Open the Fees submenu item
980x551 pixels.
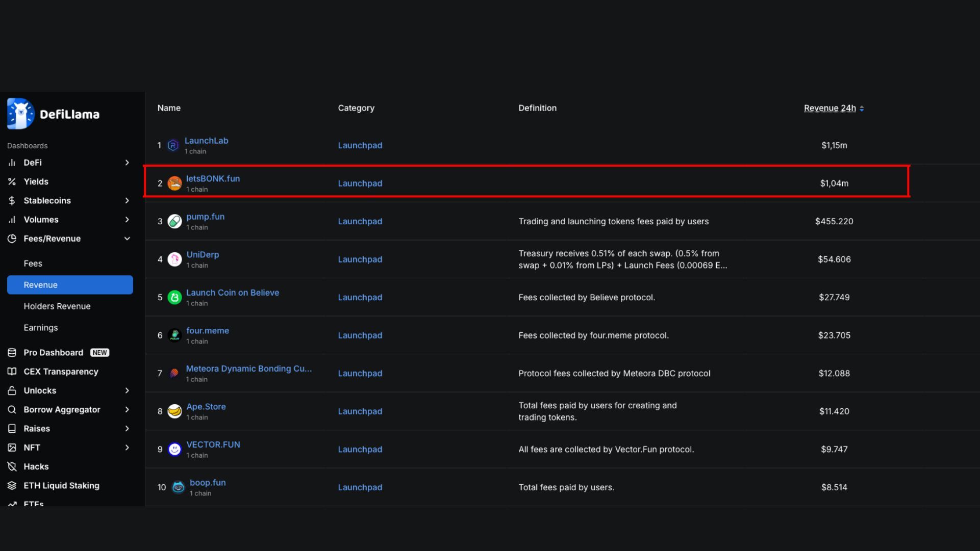[x=33, y=264]
